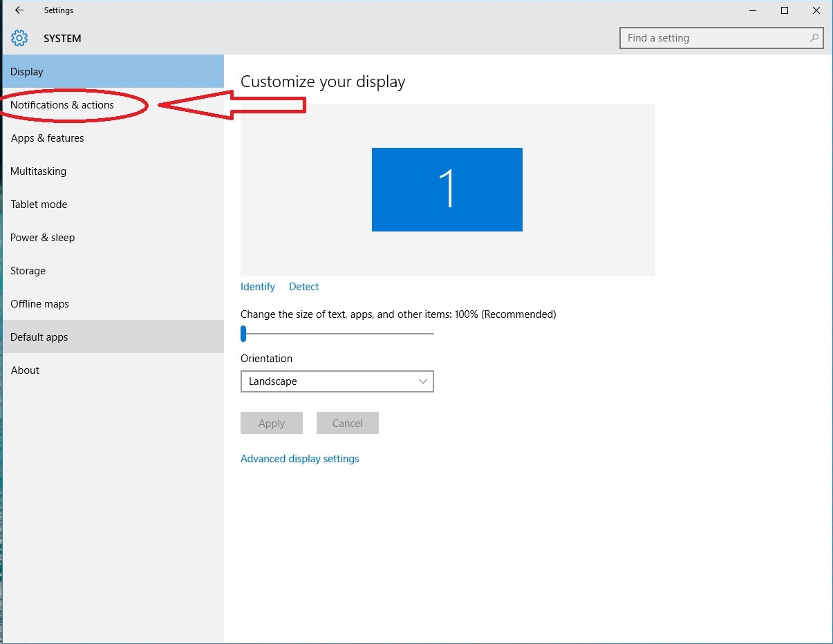The width and height of the screenshot is (833, 644).
Task: Click the Orientation label
Action: click(x=266, y=359)
